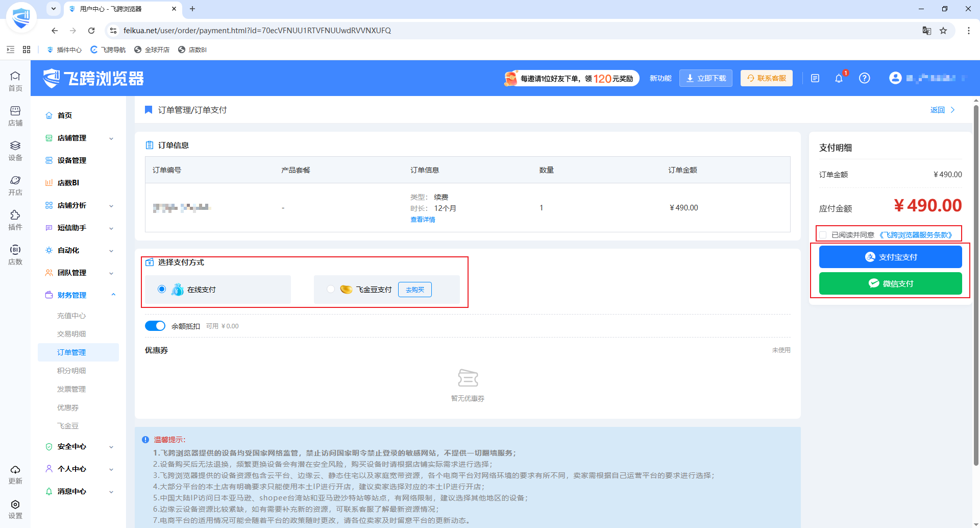Select the 在线支付 radio button

coord(162,289)
